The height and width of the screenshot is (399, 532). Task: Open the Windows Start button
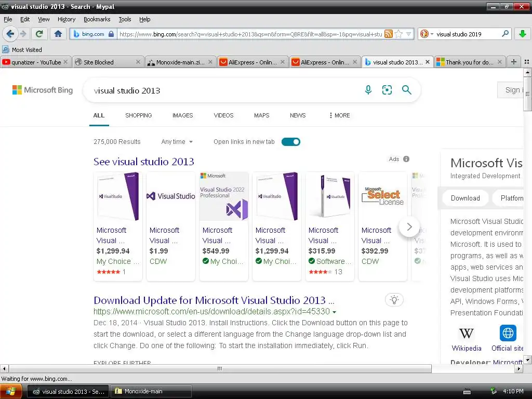click(11, 391)
